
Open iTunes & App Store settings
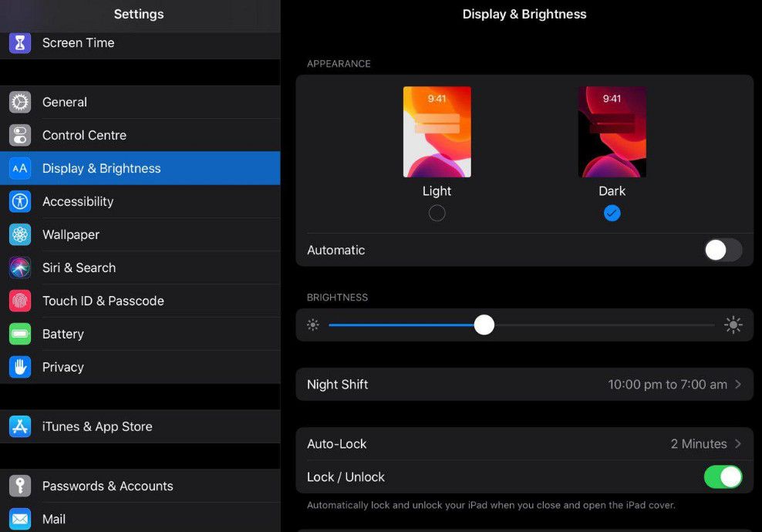[x=97, y=426]
